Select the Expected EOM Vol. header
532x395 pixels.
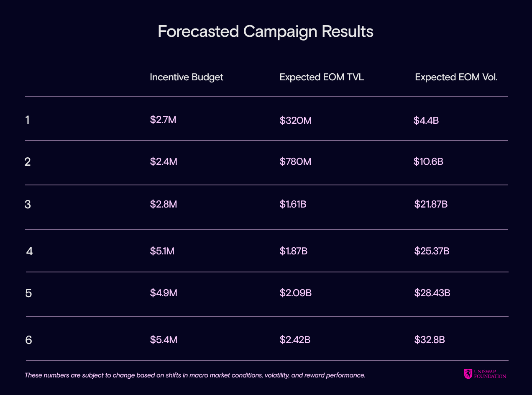tap(456, 77)
